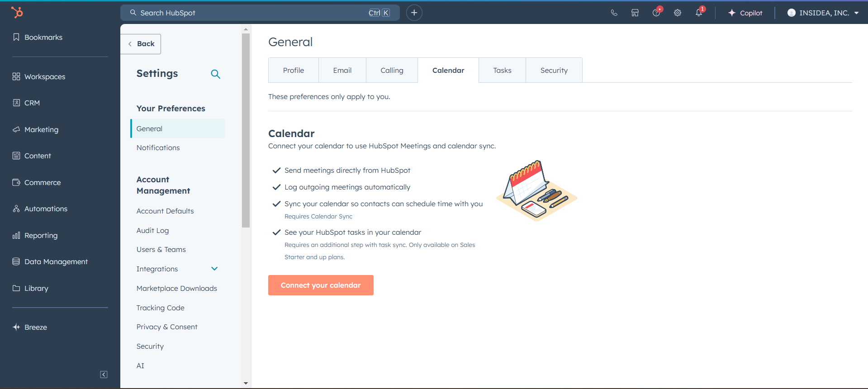
Task: Switch to the Email tab
Action: (x=342, y=70)
